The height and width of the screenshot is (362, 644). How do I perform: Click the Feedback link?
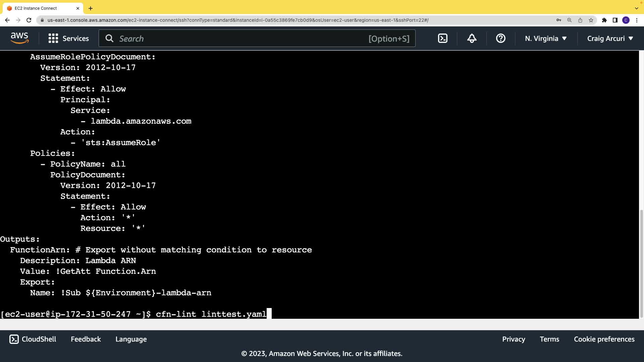[x=86, y=339]
